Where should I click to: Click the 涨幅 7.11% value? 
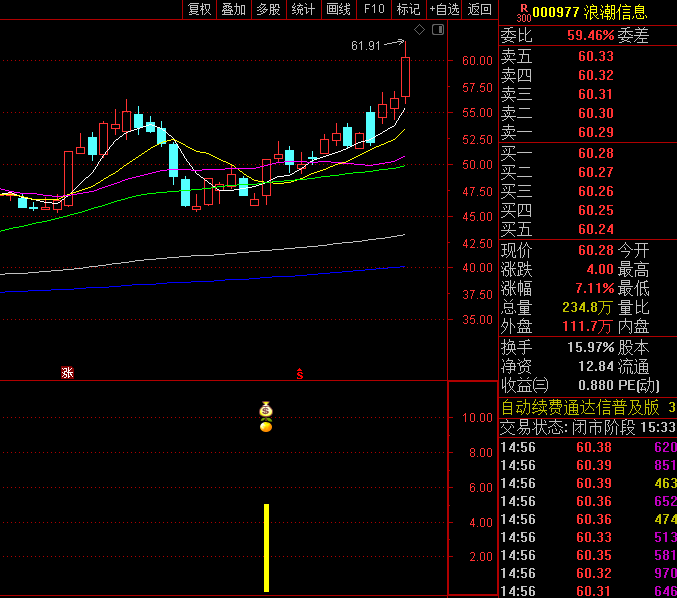[x=595, y=288]
